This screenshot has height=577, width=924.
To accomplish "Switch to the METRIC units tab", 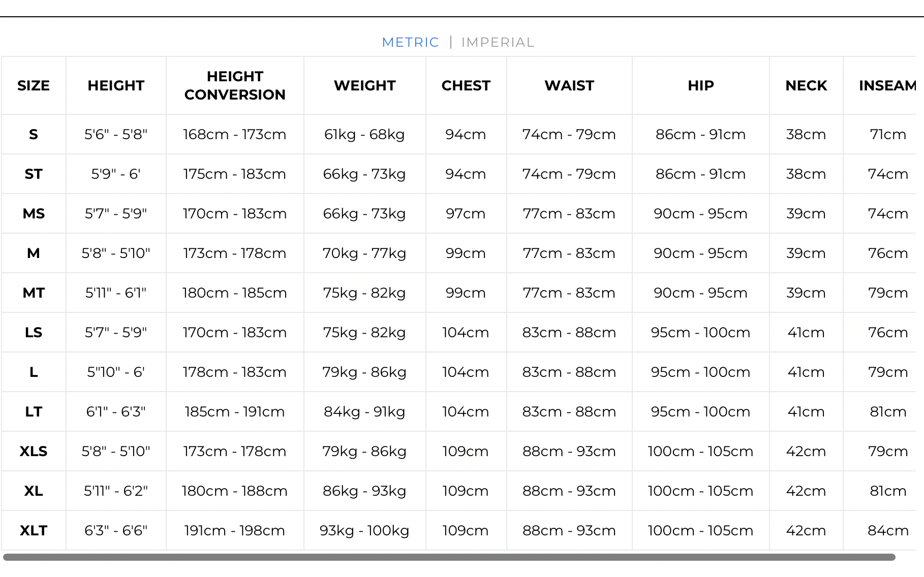I will [410, 42].
